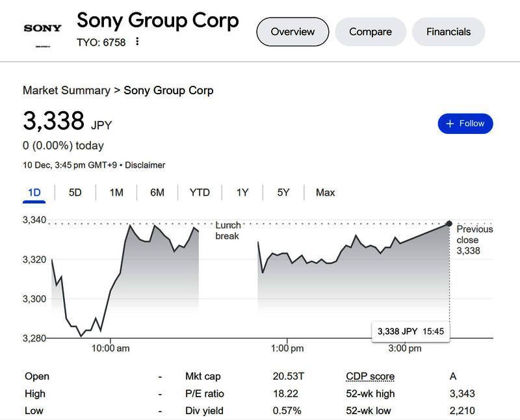
Task: Open the Financials tab
Action: (448, 32)
